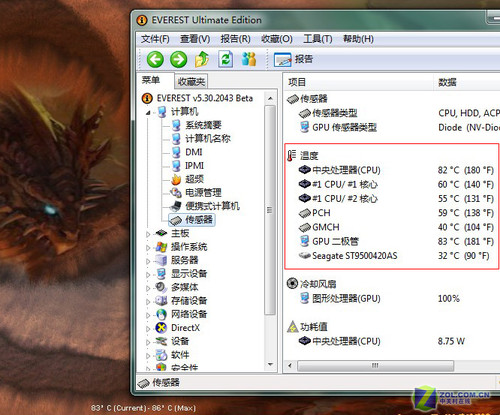This screenshot has height=415, width=500.
Task: Click the tree panel scroll down arrow
Action: point(270,364)
